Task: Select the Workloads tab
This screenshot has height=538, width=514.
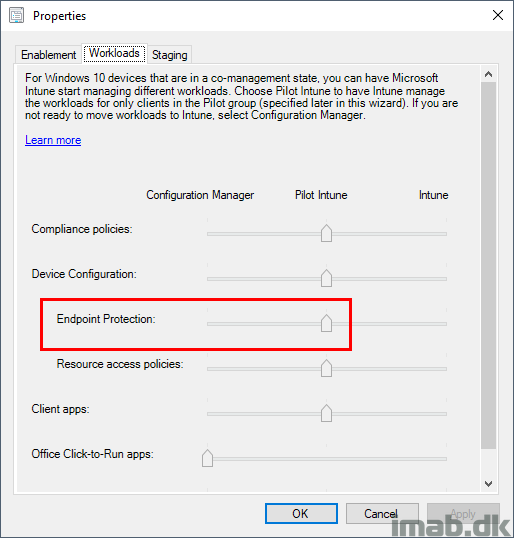Action: click(x=114, y=53)
